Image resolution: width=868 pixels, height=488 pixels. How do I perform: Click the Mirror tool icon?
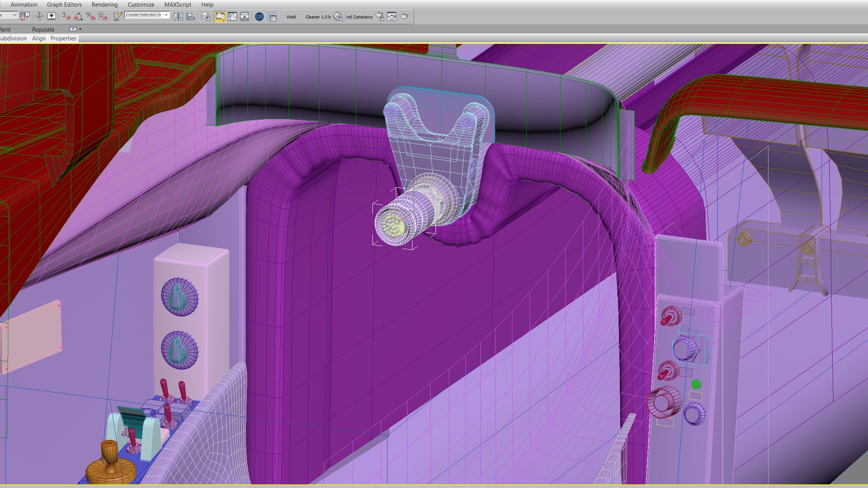[x=179, y=17]
